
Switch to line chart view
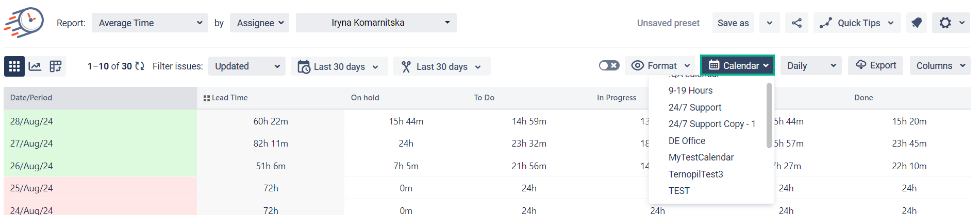(35, 66)
